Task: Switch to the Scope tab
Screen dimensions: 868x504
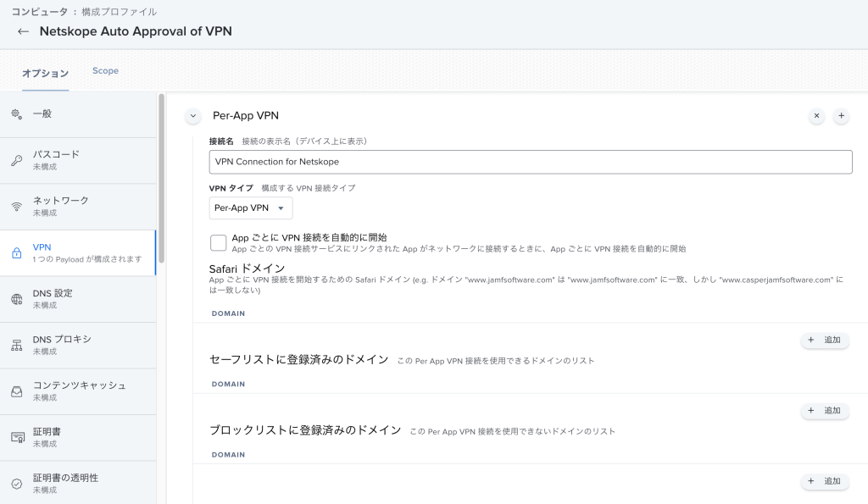Action: (105, 71)
